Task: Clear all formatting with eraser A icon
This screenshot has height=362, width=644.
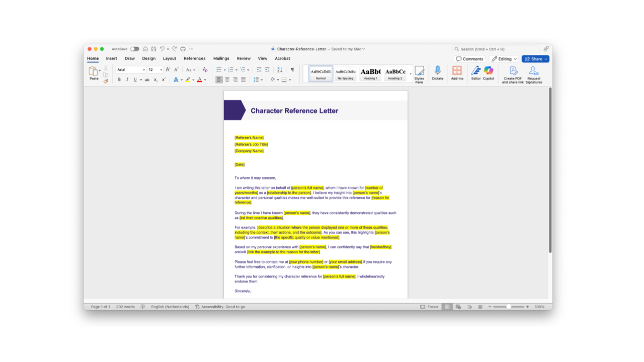Action: pos(205,70)
